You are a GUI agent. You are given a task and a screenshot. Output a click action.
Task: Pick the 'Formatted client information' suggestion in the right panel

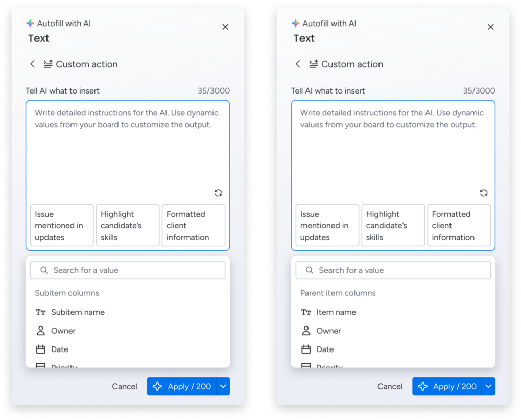[459, 225]
